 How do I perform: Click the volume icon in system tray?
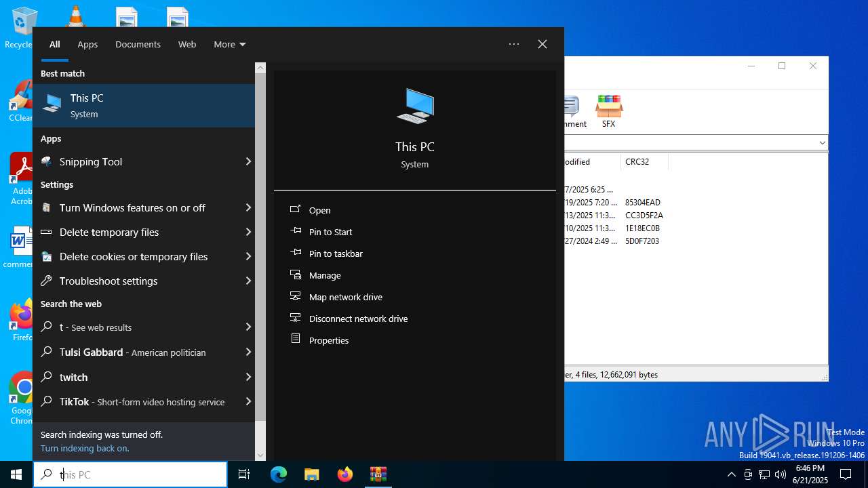[x=781, y=474]
